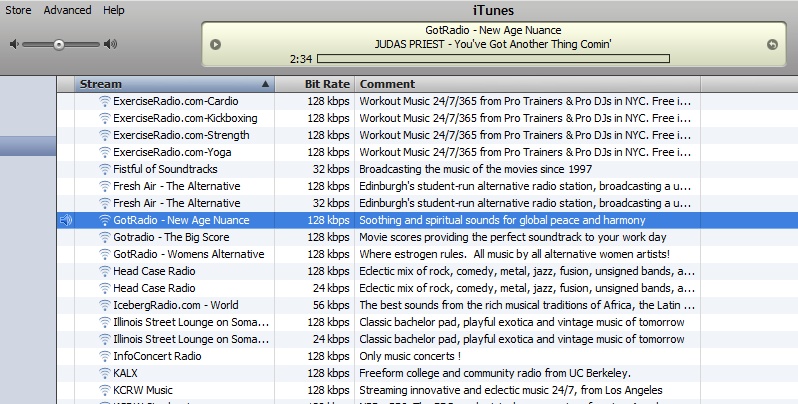Click stream icon for Head Case Radio 128 kbps

pos(104,271)
